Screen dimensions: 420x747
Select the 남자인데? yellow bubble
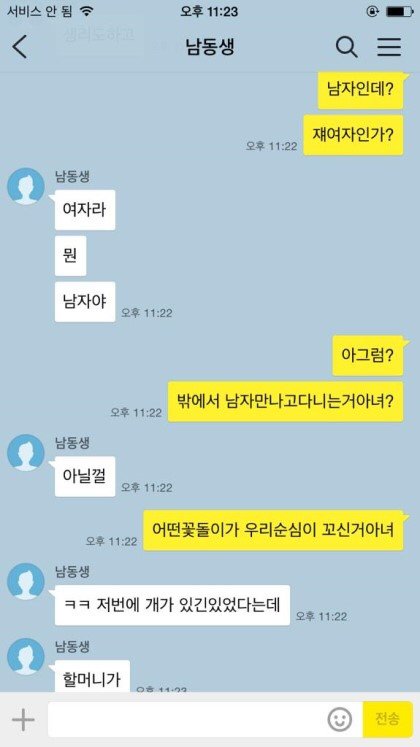coord(360,90)
